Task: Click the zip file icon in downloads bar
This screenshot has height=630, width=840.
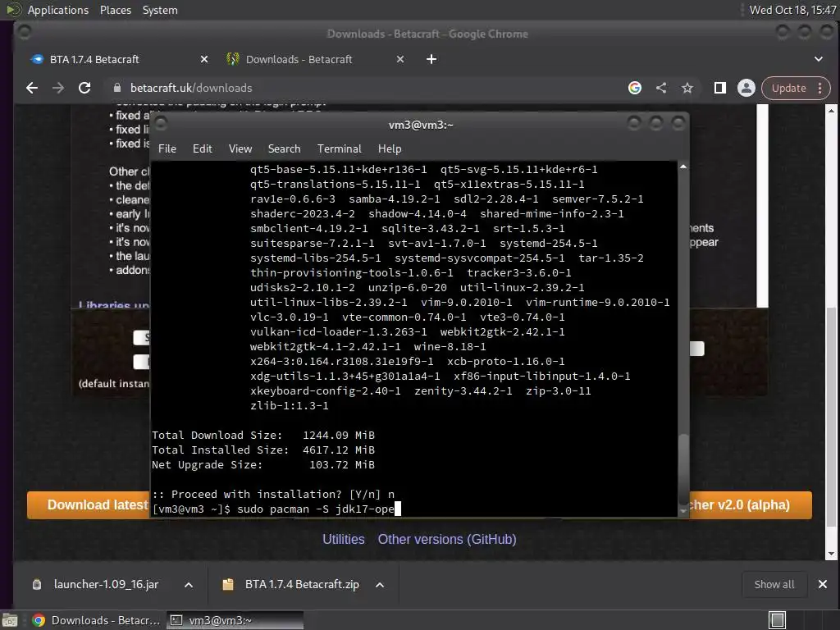Action: pos(228,584)
